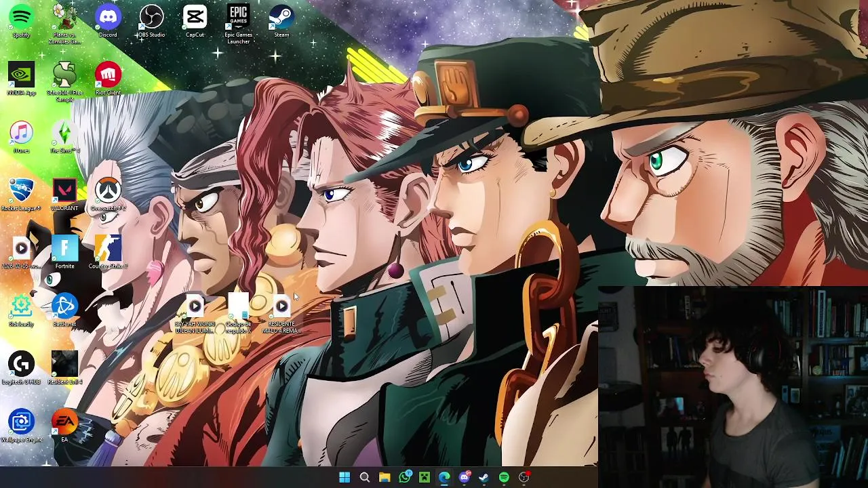Select the Overwatch 2 desktop icon

point(108,195)
